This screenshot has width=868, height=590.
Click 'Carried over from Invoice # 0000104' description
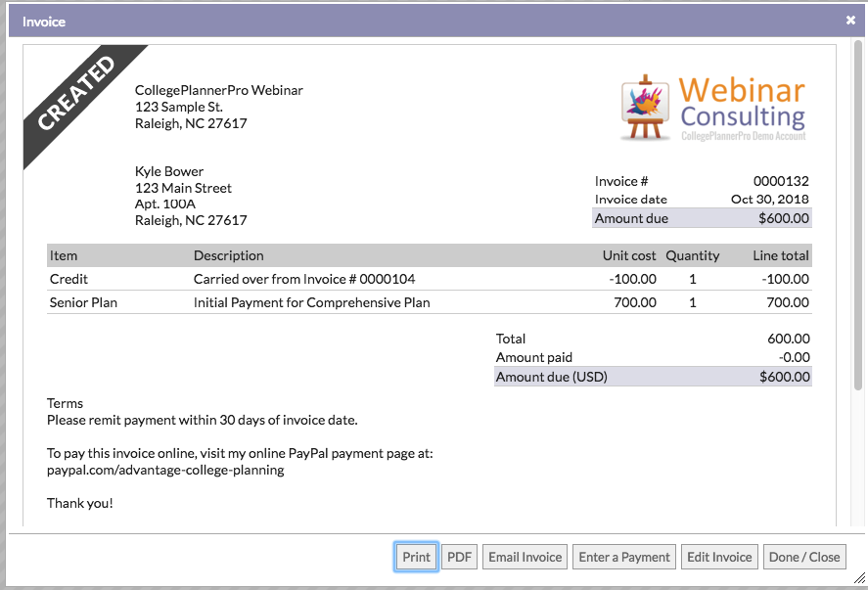point(304,279)
